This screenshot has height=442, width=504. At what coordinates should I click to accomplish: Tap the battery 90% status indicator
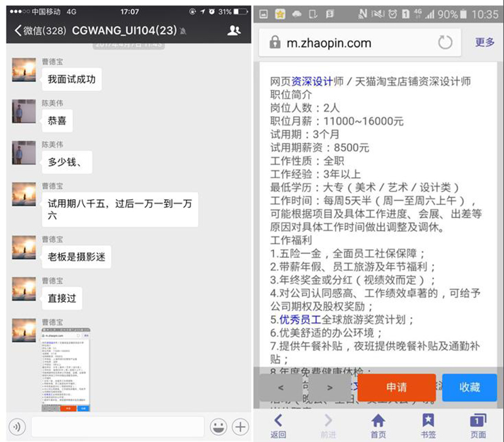click(452, 14)
